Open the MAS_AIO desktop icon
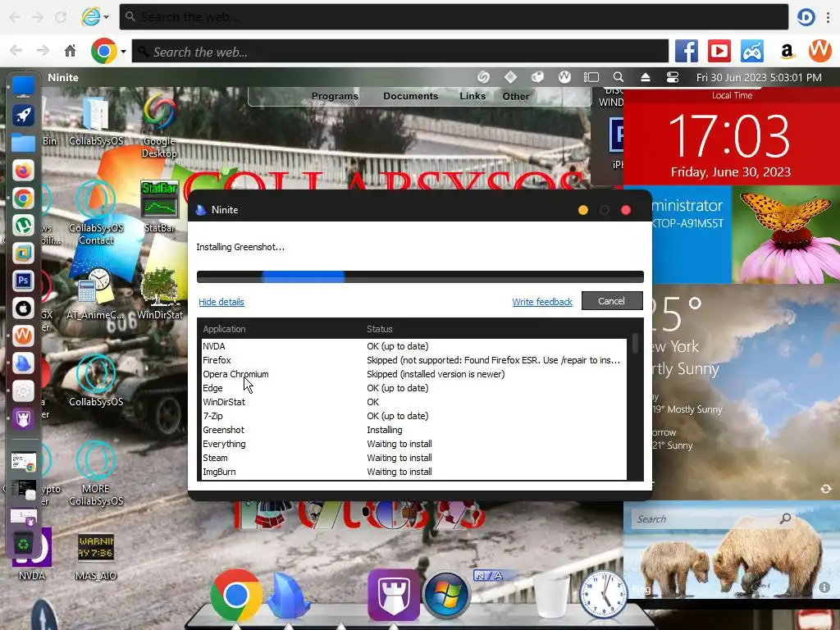The image size is (840, 630). point(96,557)
